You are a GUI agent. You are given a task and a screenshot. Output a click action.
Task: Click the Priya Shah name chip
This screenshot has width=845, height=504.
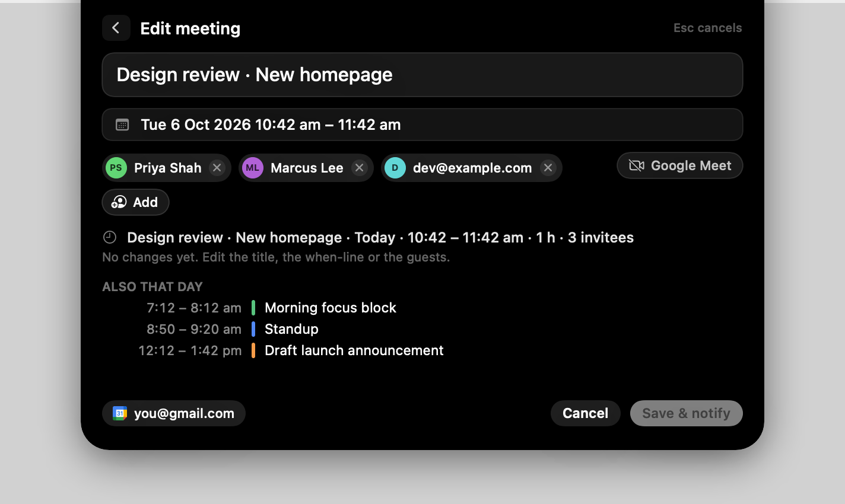pyautogui.click(x=167, y=168)
